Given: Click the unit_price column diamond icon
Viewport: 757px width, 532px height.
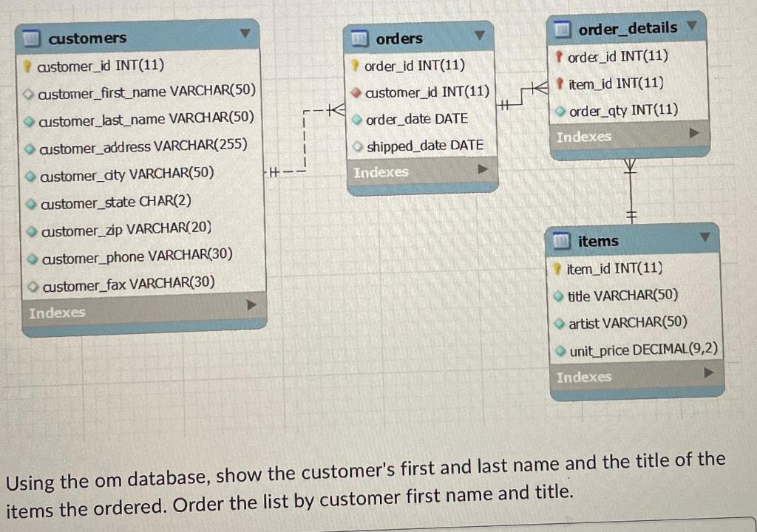Looking at the screenshot, I should click(560, 351).
